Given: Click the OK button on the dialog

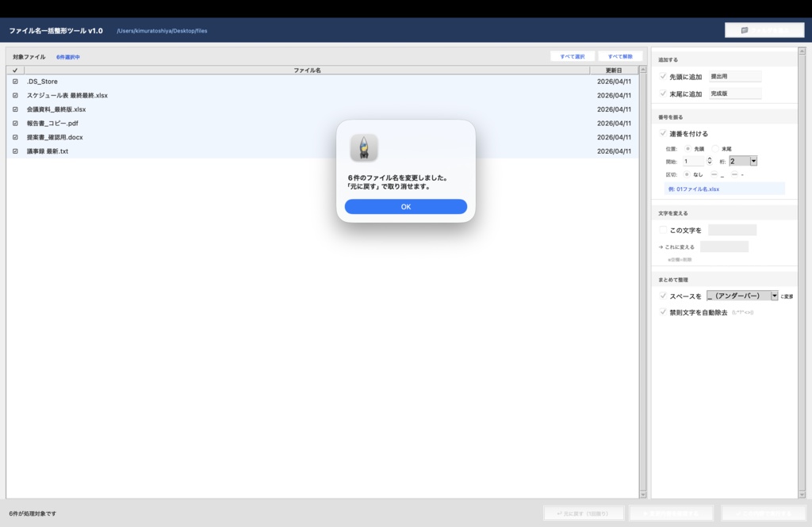Looking at the screenshot, I should point(405,206).
